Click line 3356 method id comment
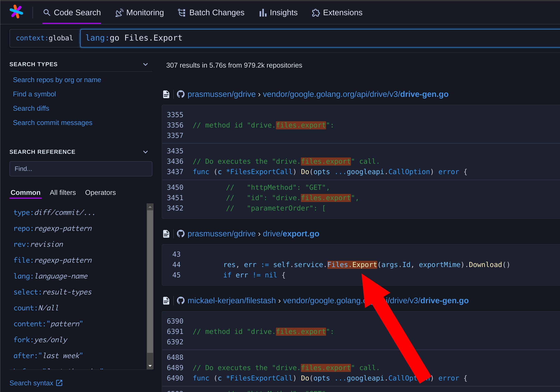The height and width of the screenshot is (392, 560). coord(263,125)
